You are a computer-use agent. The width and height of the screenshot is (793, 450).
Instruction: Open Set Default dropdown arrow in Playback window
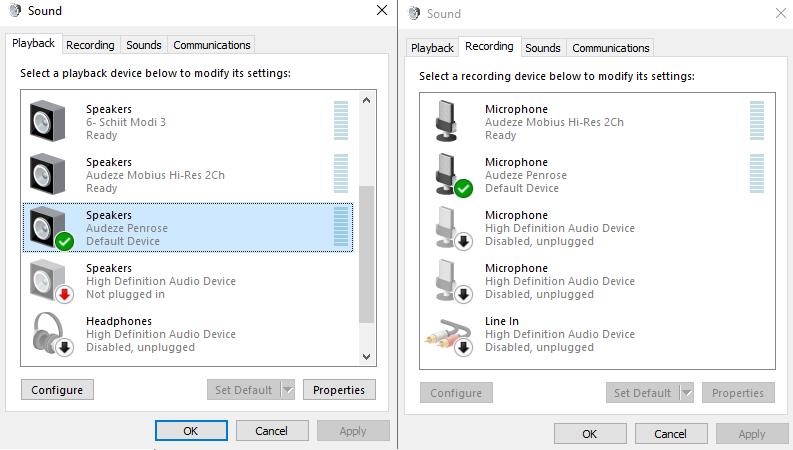[288, 390]
